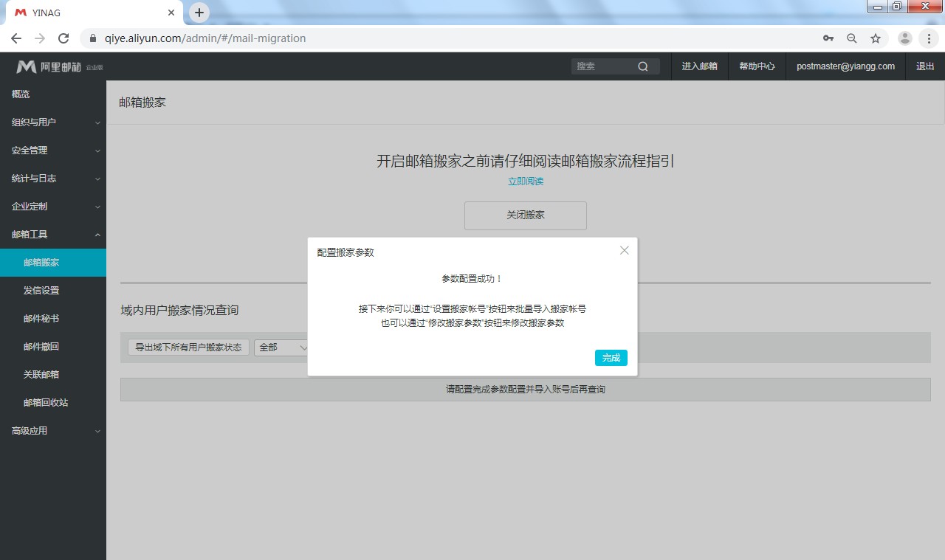The height and width of the screenshot is (560, 945).
Task: Click the 参数配置成功！ message text
Action: coord(472,279)
